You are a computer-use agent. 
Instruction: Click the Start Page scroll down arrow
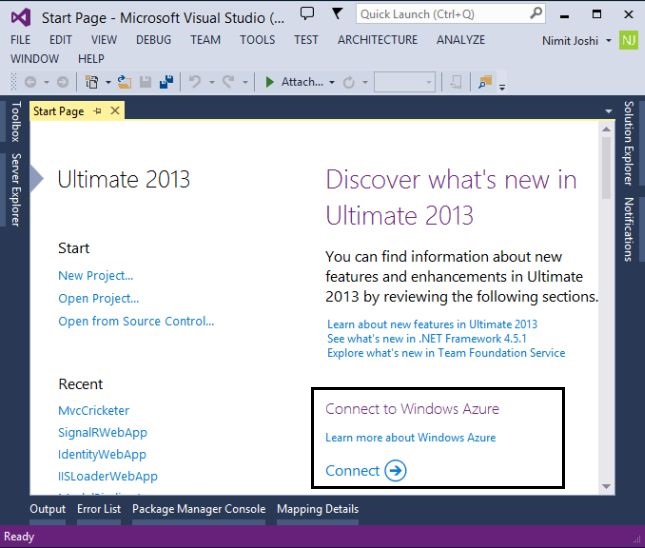606,486
